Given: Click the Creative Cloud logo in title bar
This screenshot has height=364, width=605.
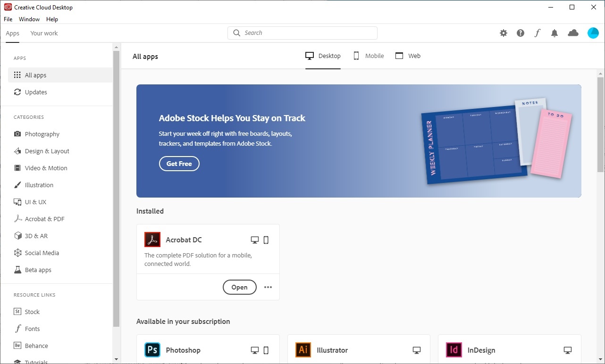Looking at the screenshot, I should pos(8,7).
